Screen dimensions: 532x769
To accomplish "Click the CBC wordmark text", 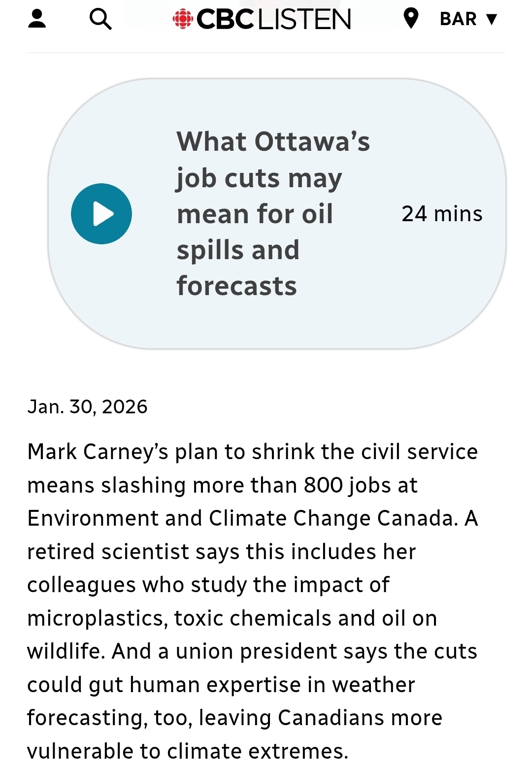I will click(x=225, y=19).
